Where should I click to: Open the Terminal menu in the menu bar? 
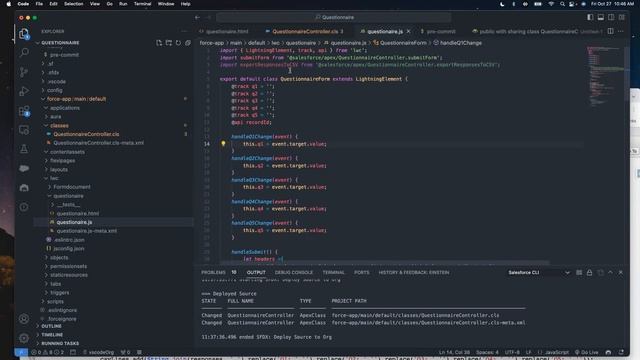142,4
